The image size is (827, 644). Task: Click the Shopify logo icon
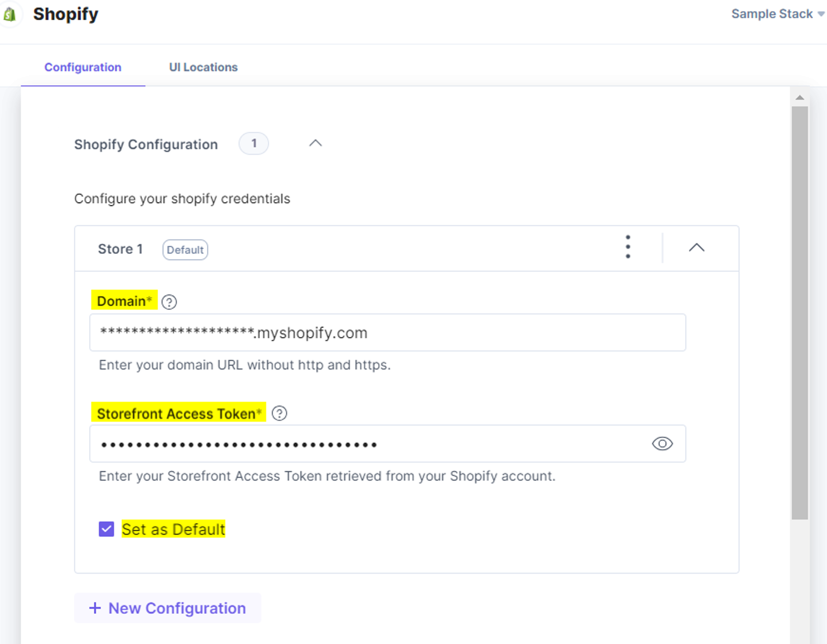point(10,14)
